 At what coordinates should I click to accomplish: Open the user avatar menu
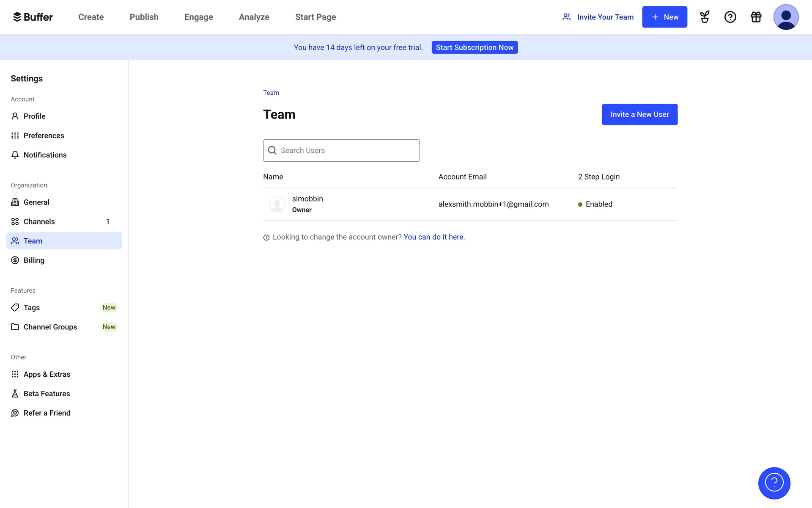[x=786, y=17]
